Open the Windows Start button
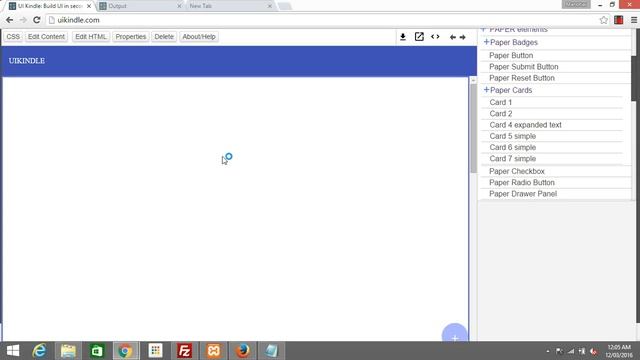Image resolution: width=640 pixels, height=360 pixels. 13,351
